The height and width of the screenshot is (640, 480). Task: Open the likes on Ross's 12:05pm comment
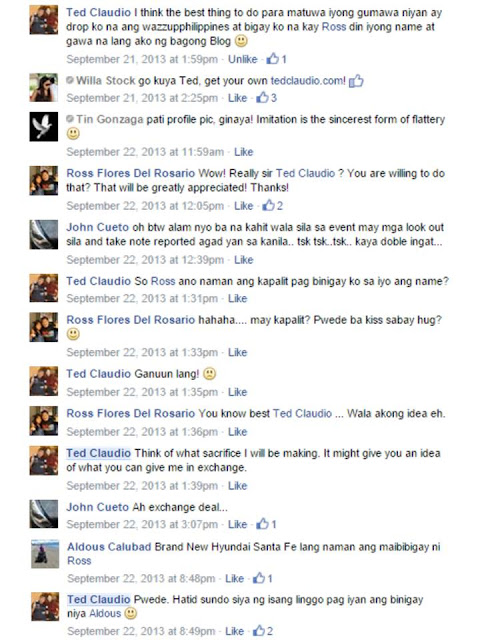click(272, 205)
